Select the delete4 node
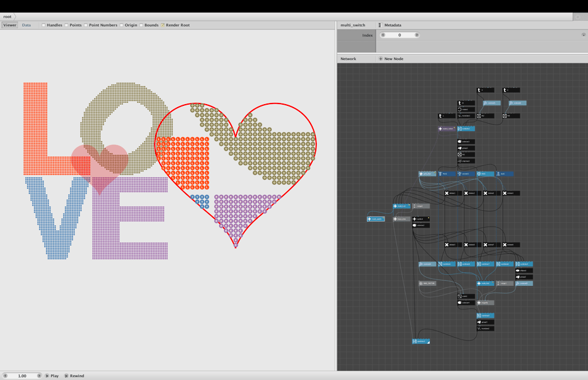Screen dimensions: 588x380 pyautogui.click(x=511, y=193)
